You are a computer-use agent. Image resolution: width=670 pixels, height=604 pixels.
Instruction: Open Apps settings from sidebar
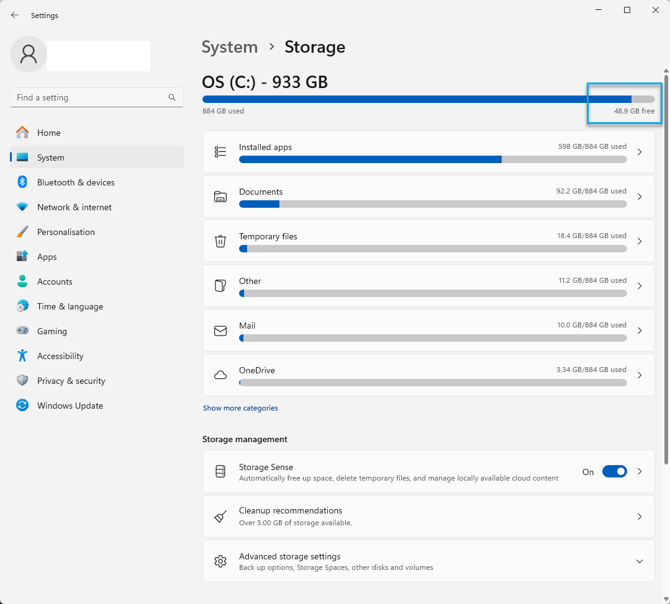point(97,256)
